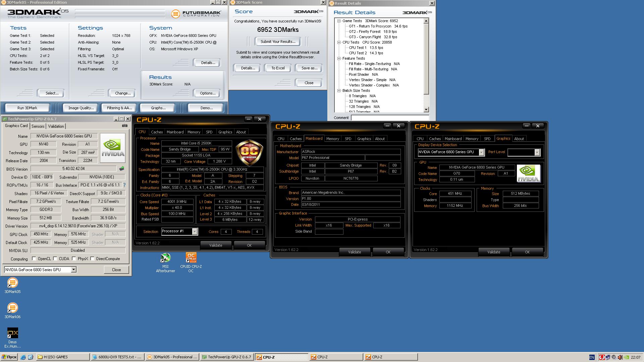Click the gray speaker sound manager tray icon
This screenshot has height=362, width=644.
(613, 357)
